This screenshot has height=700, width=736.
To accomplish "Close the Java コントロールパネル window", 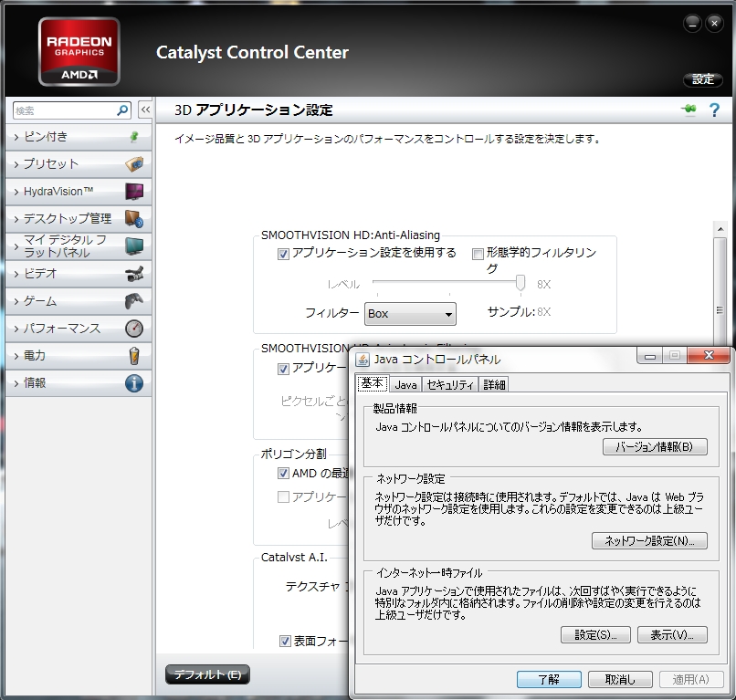I will (709, 356).
